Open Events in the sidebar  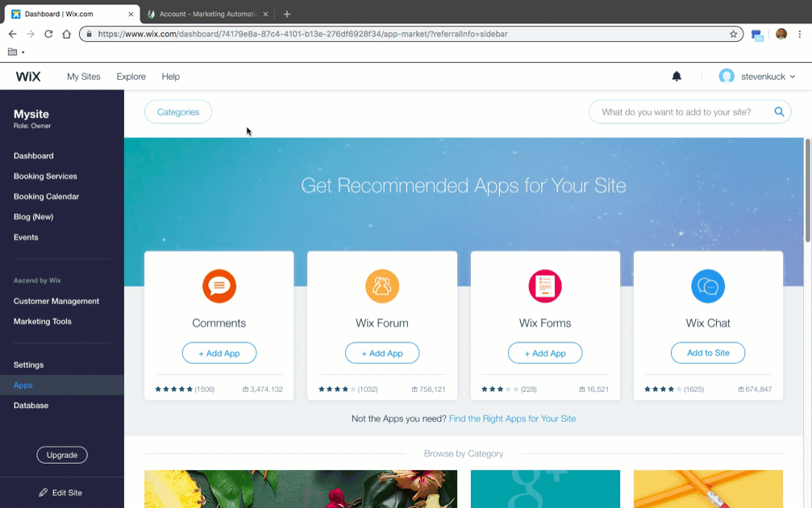click(26, 237)
